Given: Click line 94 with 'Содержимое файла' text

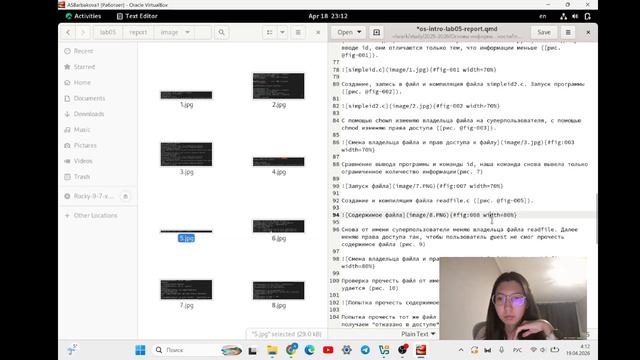Looking at the screenshot, I should pyautogui.click(x=429, y=215).
